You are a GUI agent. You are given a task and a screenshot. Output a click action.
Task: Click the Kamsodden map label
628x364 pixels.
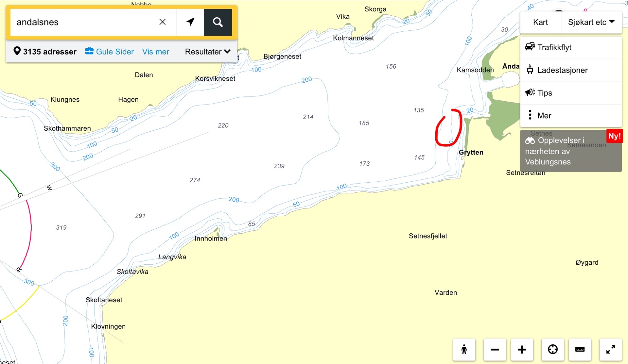pyautogui.click(x=475, y=70)
